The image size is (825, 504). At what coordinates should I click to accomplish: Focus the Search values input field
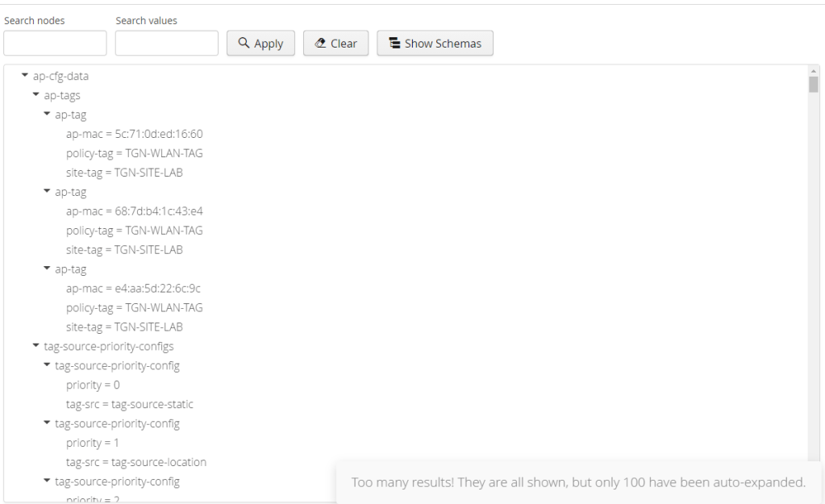pos(166,44)
